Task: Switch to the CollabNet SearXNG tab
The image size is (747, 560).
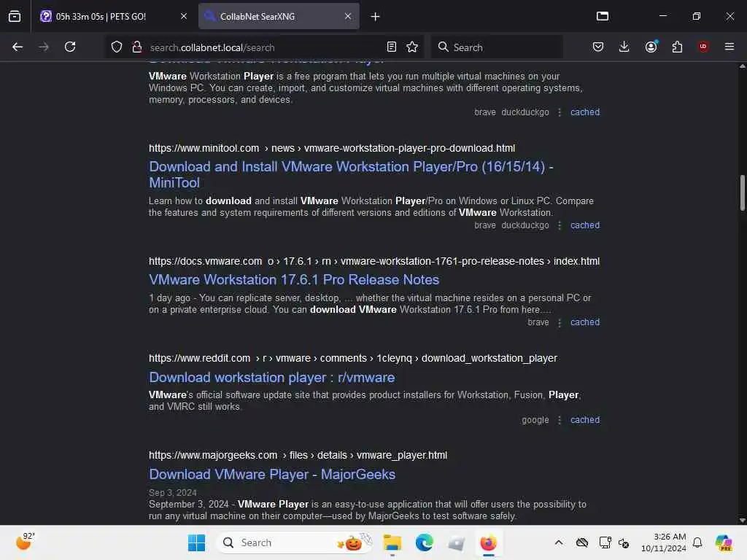Action: click(279, 16)
